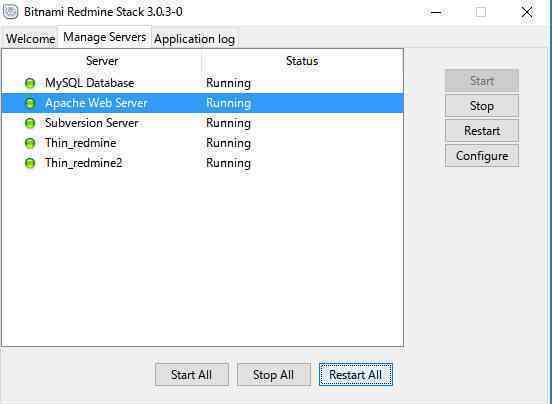
Task: Open the Application log tab
Action: (195, 39)
